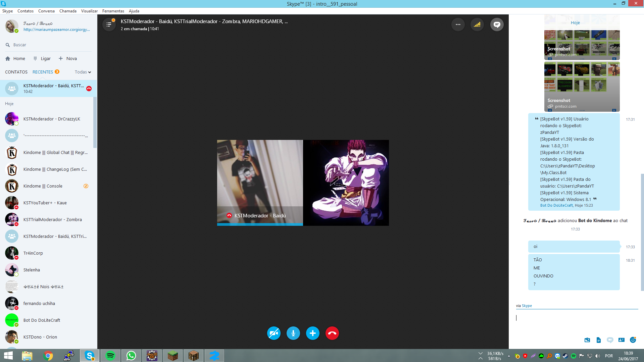Open Spotify from the taskbar

coord(110,356)
